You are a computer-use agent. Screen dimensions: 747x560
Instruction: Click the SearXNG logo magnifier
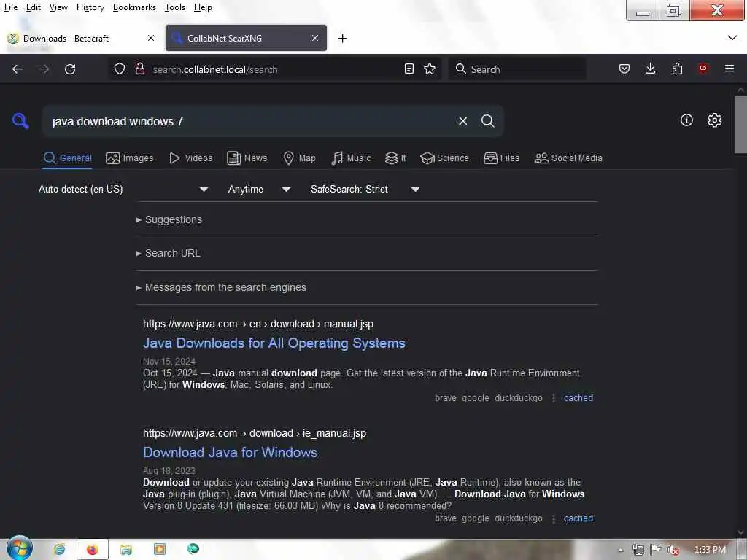[x=20, y=121]
